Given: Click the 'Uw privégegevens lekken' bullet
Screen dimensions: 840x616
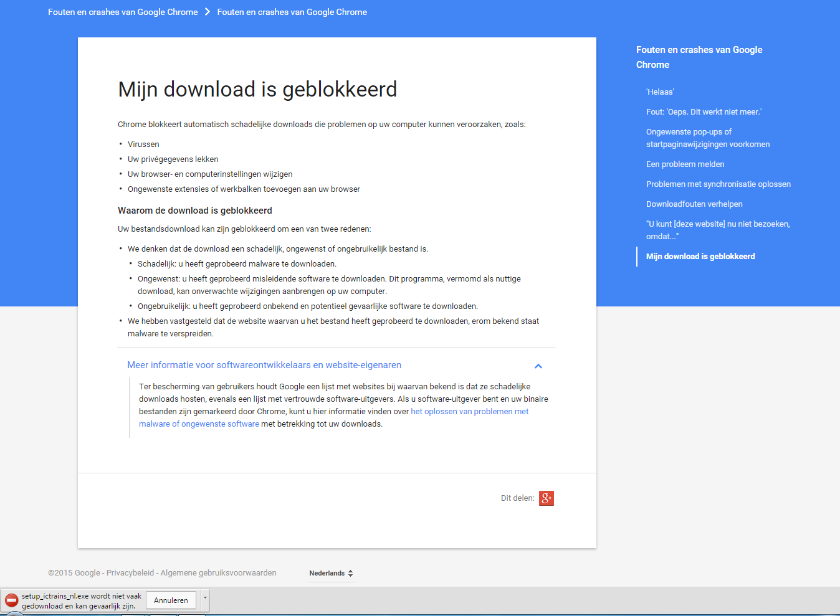Looking at the screenshot, I should click(x=173, y=159).
